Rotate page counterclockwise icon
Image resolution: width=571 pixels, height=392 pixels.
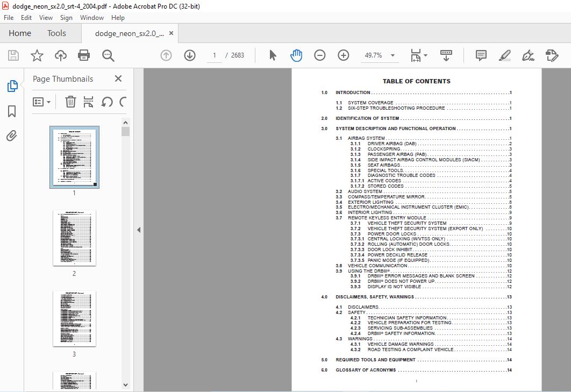tap(106, 102)
